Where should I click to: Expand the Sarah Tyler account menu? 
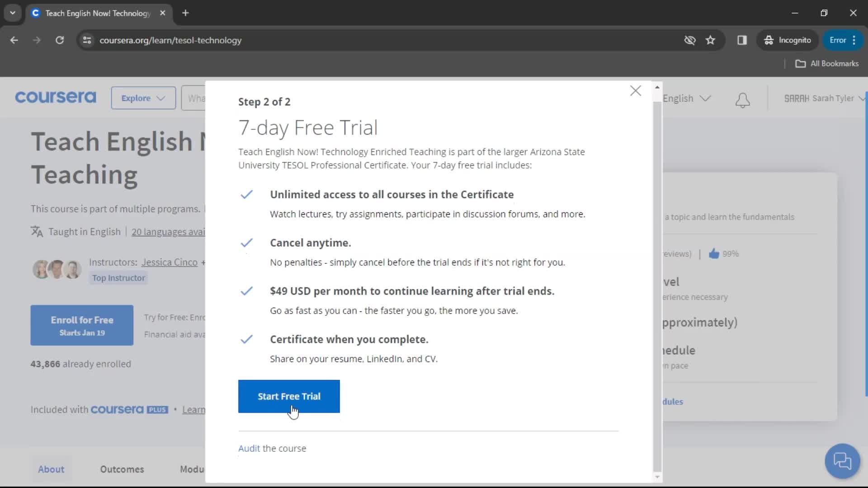coord(825,98)
